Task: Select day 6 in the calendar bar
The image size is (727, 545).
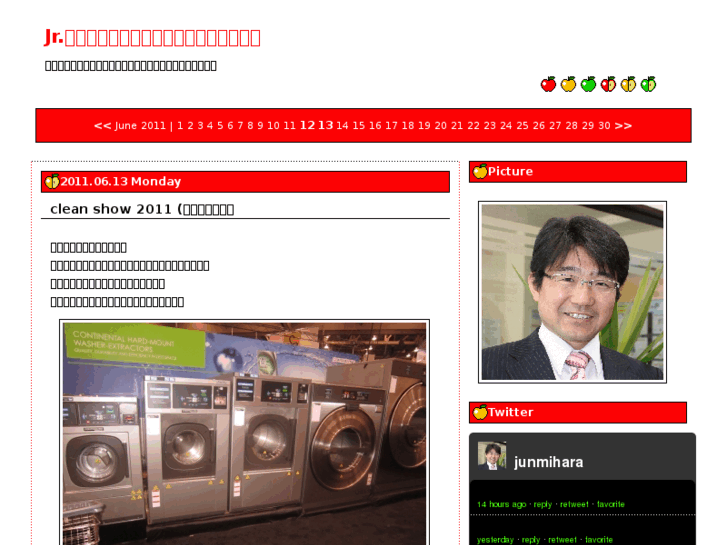Action: point(230,126)
